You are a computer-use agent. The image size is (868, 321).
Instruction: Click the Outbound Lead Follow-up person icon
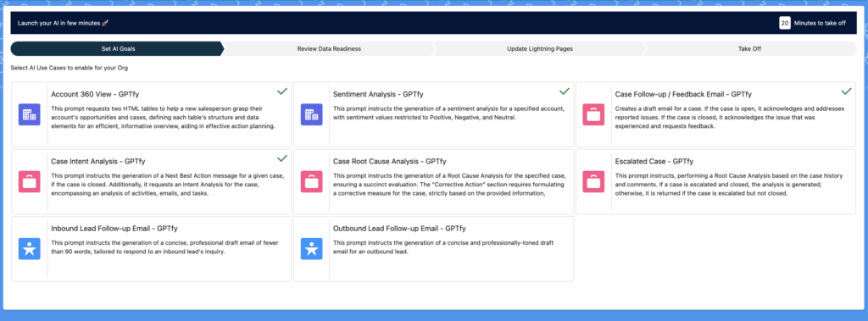[312, 248]
